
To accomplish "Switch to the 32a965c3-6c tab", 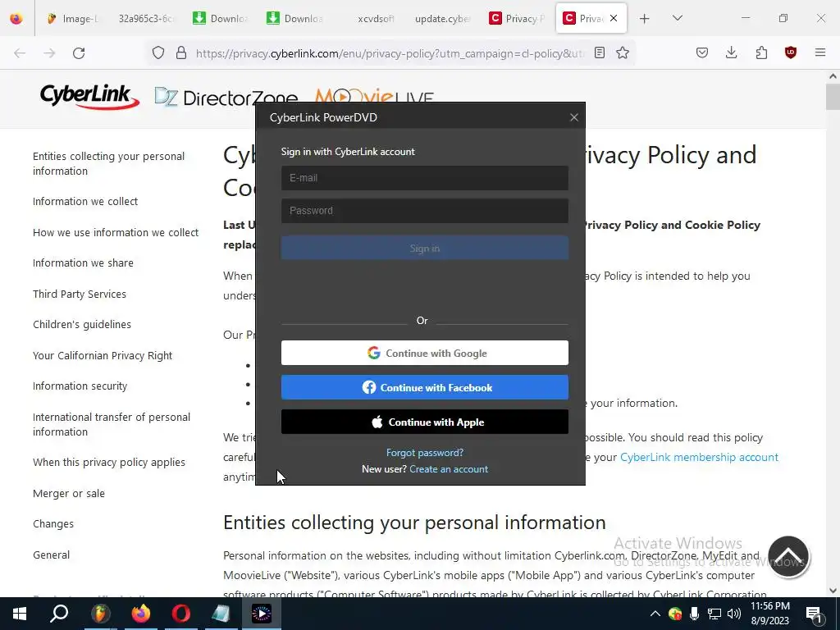I will (144, 19).
